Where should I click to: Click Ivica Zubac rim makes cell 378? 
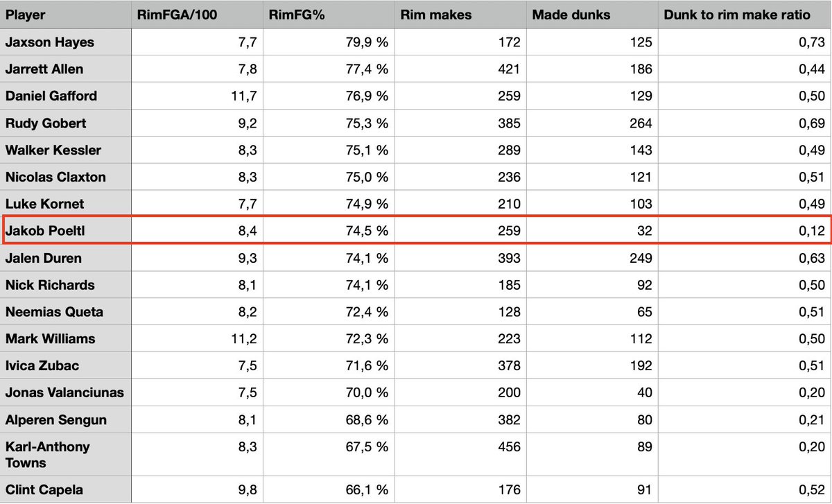pyautogui.click(x=460, y=366)
